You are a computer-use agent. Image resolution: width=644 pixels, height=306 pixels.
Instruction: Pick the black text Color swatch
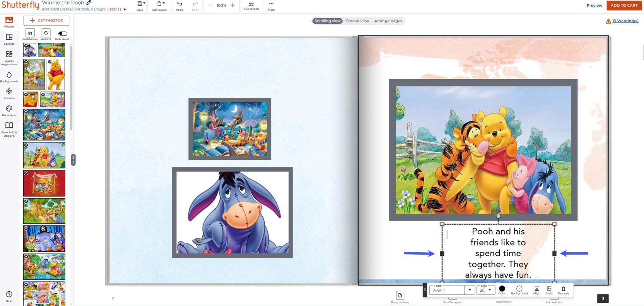(x=502, y=288)
